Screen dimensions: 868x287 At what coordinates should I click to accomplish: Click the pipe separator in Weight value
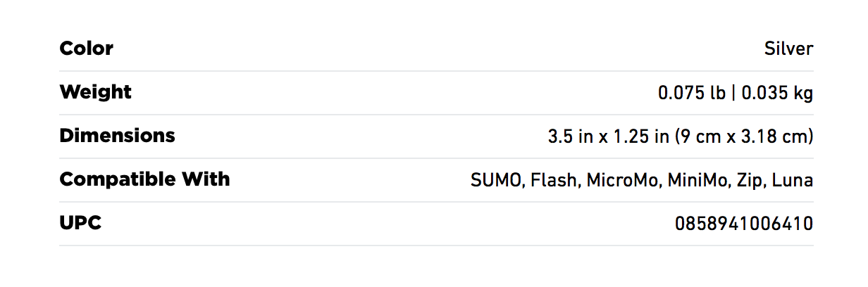(733, 93)
